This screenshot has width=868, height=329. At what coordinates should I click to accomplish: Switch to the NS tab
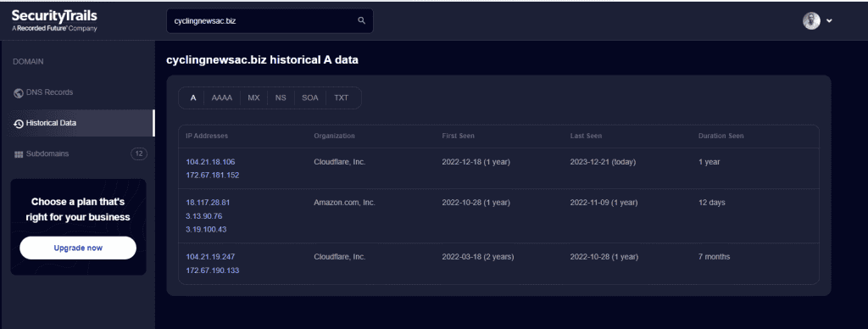281,98
